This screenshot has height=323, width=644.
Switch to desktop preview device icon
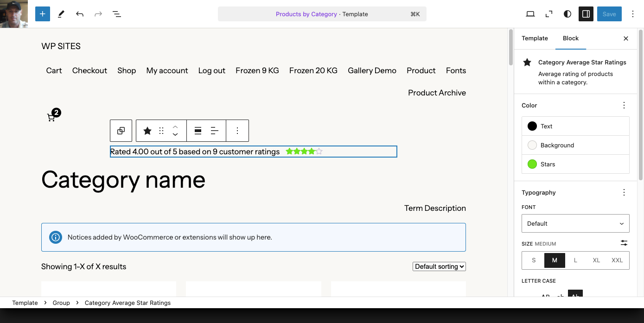click(x=530, y=14)
